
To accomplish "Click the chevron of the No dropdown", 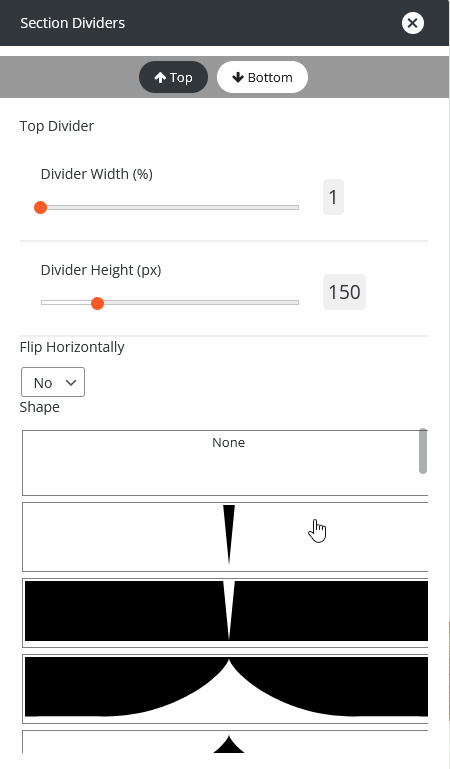I will click(71, 383).
